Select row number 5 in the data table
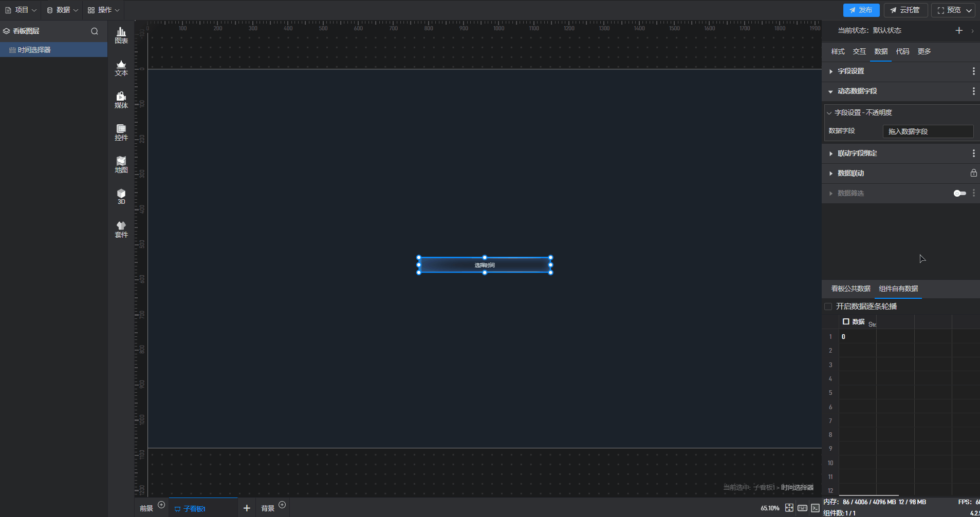 830,393
